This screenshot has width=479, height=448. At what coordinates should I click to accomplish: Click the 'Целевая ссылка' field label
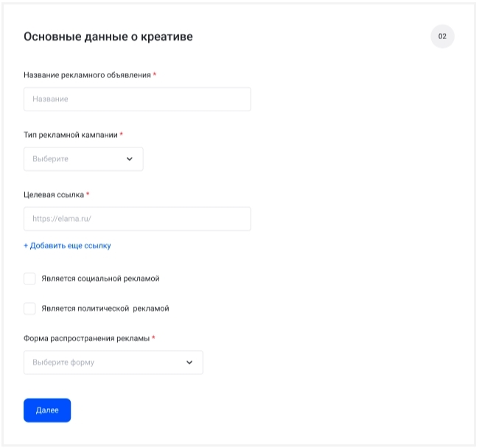pyautogui.click(x=54, y=195)
